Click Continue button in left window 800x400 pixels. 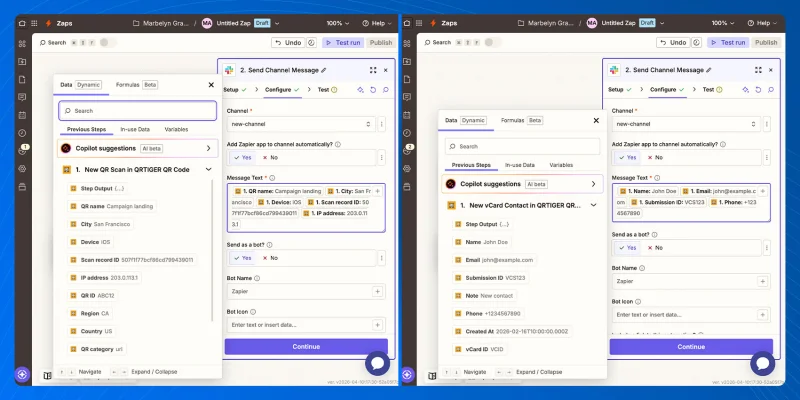click(x=306, y=346)
